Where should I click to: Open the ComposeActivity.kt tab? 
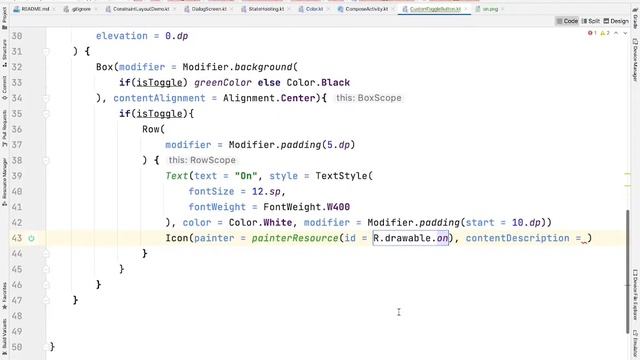click(366, 9)
